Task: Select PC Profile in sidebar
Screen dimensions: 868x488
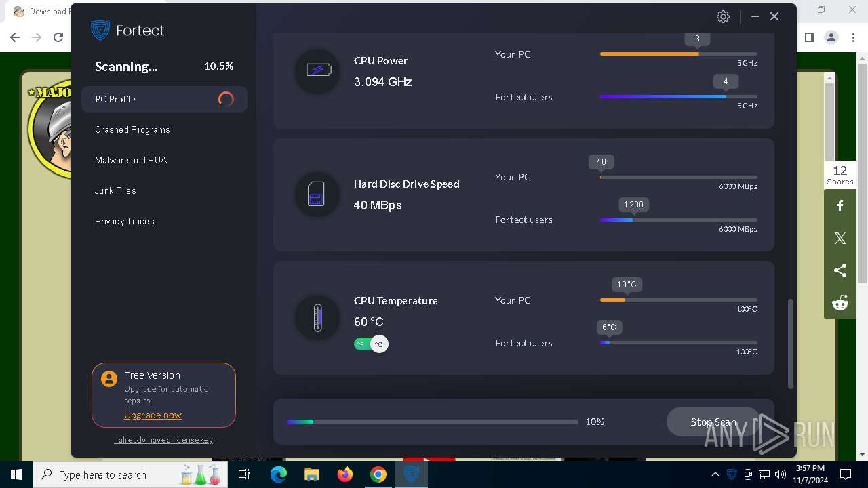Action: click(x=164, y=99)
